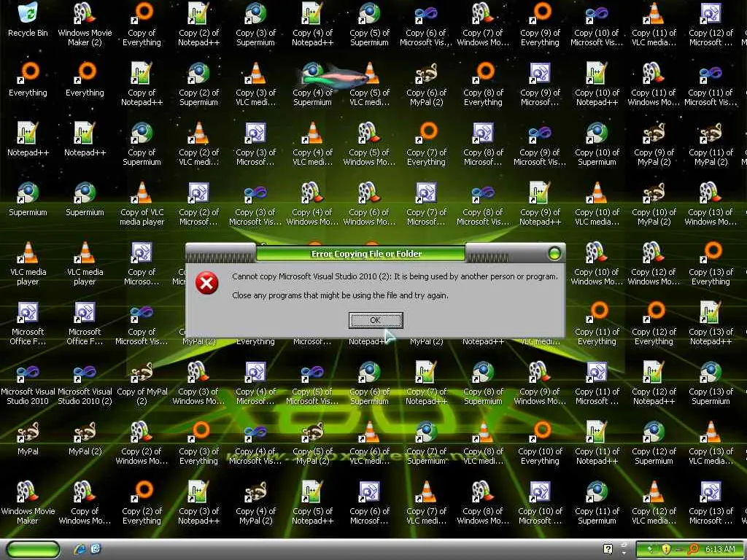
Task: Select Copy (13) of VLC media icon
Action: coord(711,443)
